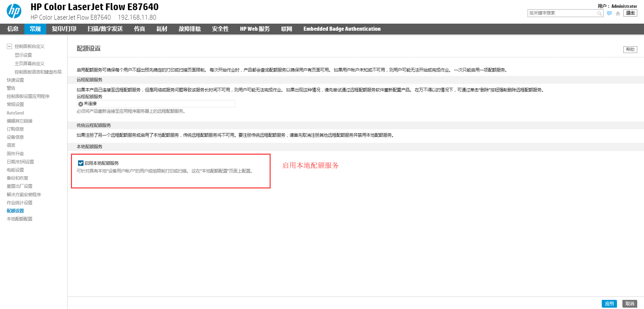
Task: Open 配额设置 in sidebar
Action: pos(15,211)
